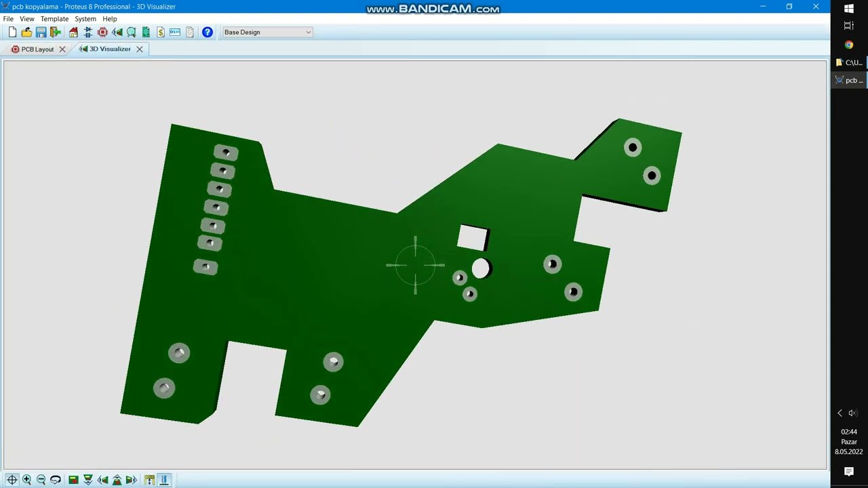Show hidden tray icons chevron

(840, 413)
